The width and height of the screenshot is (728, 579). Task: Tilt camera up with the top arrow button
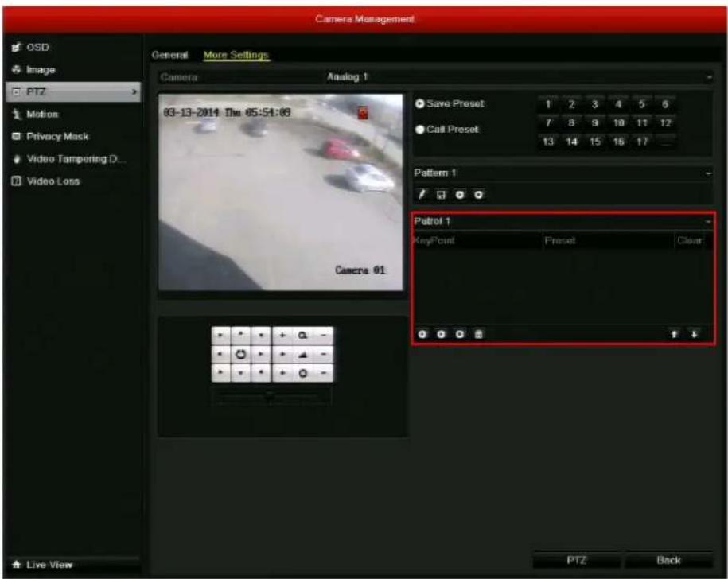pyautogui.click(x=240, y=335)
